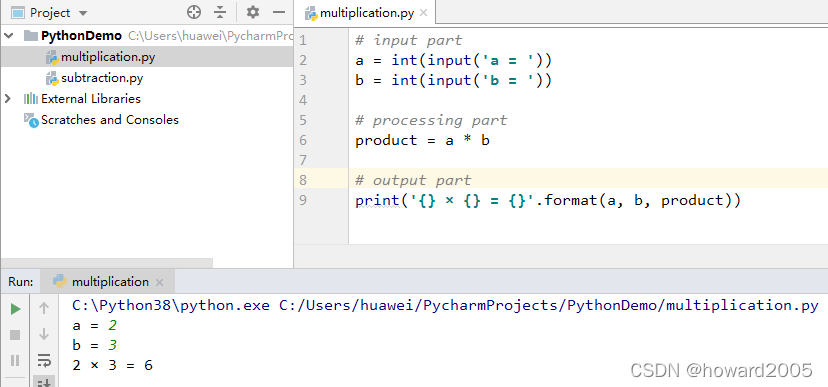
Task: Select the PythonDemo root folder
Action: coord(81,36)
